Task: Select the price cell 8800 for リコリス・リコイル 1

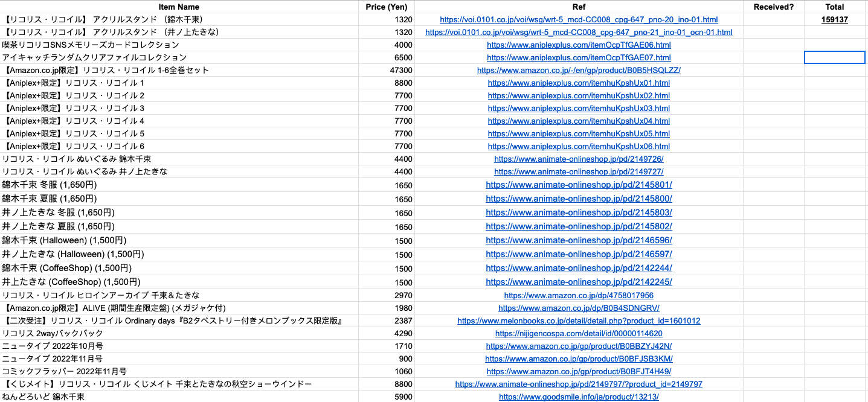Action: pos(387,83)
